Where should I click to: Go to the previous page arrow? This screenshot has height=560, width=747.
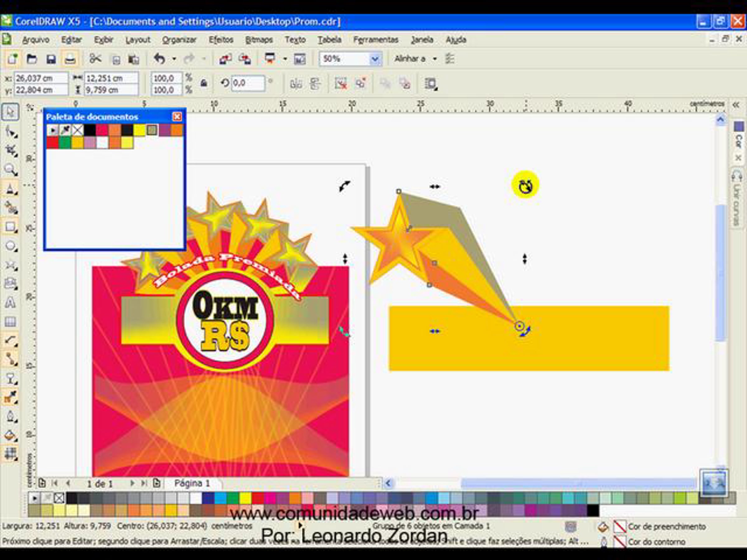[68, 483]
